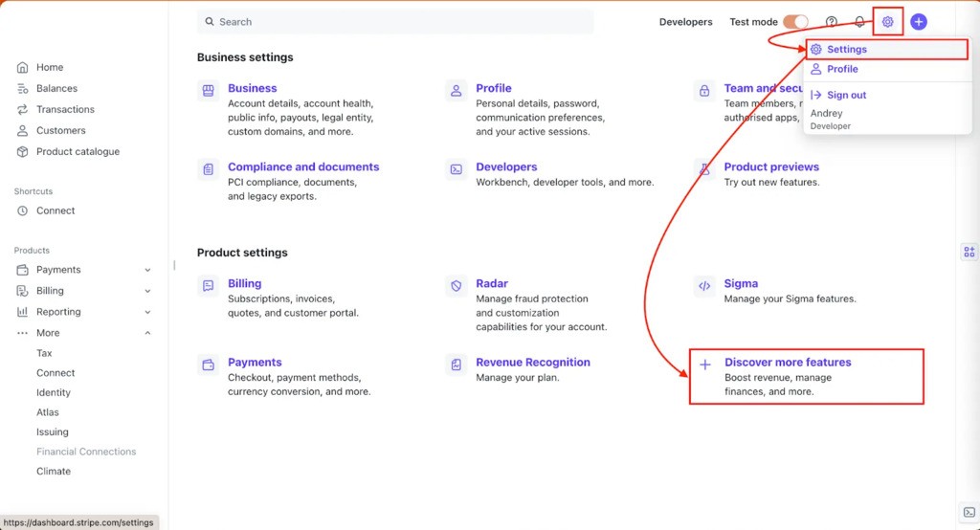Go to Product catalogue in sidebar
Viewport: 980px width, 530px height.
tap(78, 151)
